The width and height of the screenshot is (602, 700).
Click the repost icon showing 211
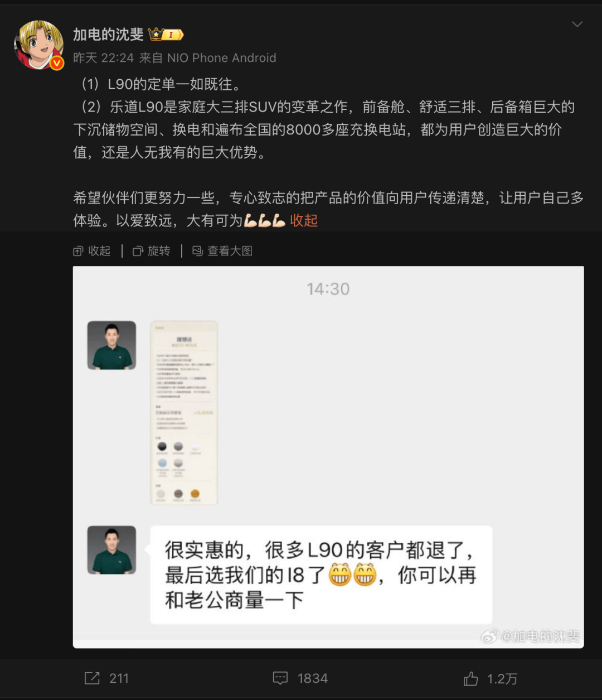pyautogui.click(x=92, y=678)
